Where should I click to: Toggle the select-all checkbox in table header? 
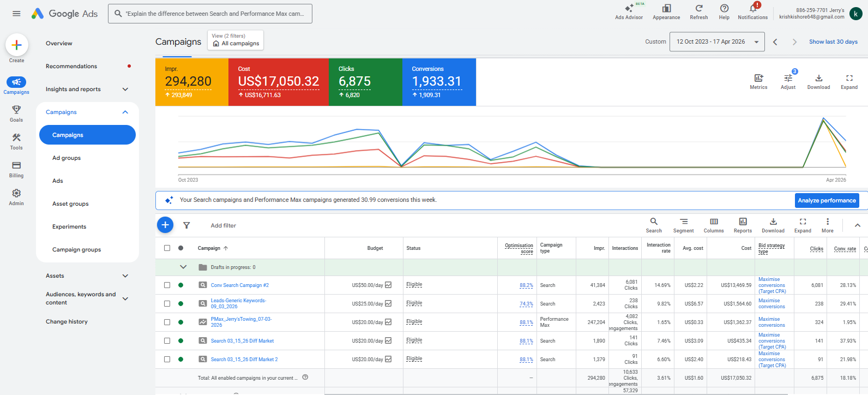167,248
